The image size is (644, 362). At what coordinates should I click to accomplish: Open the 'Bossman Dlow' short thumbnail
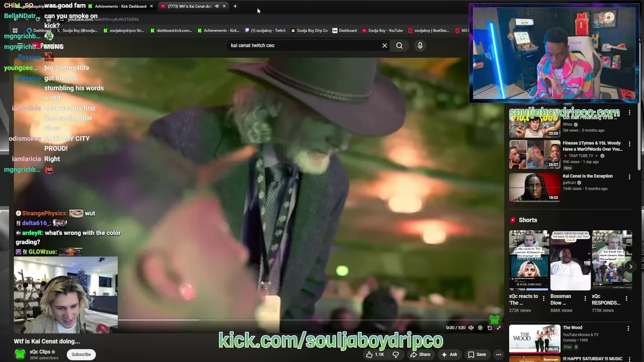[x=571, y=260]
